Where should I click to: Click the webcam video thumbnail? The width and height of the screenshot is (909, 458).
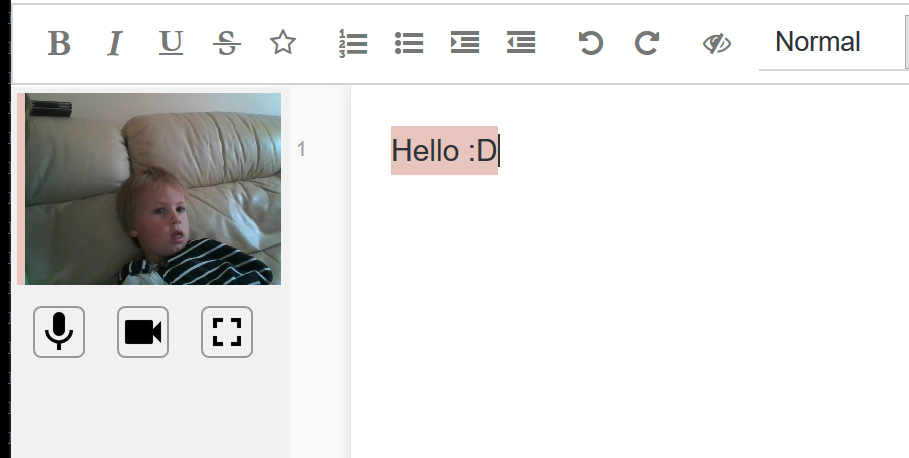(153, 189)
